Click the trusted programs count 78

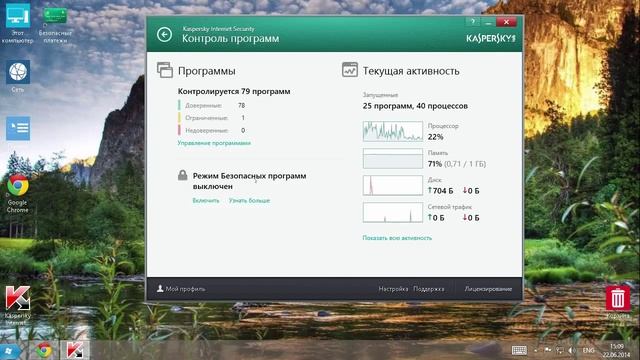(x=241, y=105)
